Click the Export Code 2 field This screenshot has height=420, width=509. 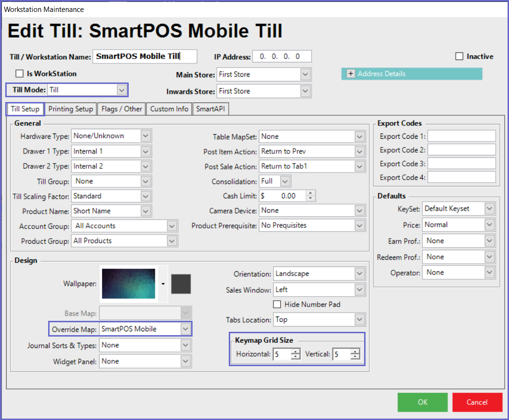click(462, 150)
